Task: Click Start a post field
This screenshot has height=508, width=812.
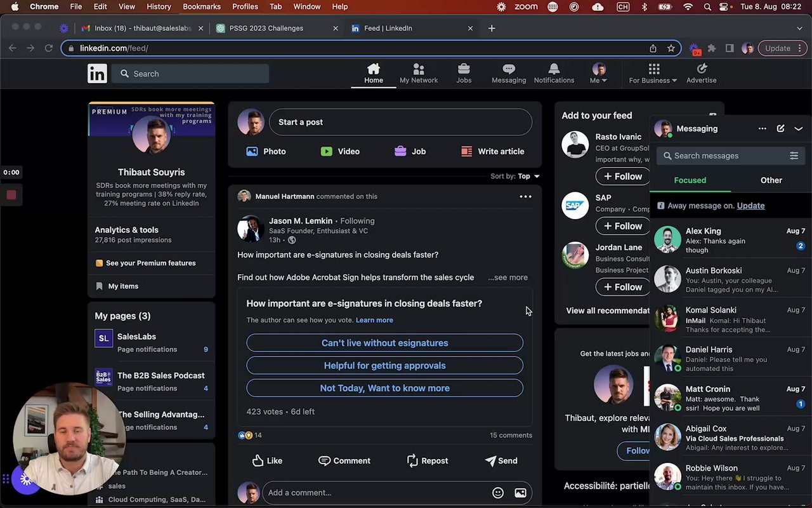Action: pos(400,122)
